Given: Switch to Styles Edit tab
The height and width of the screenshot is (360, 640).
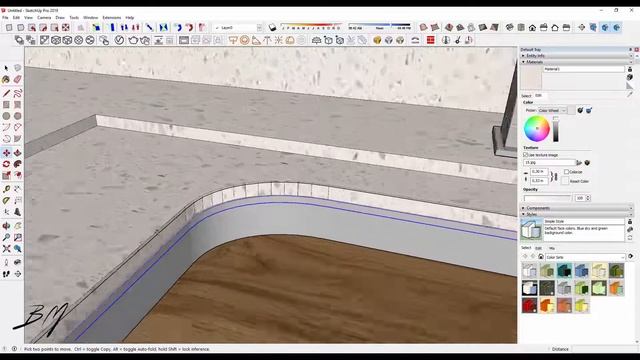Looking at the screenshot, I should coord(538,248).
